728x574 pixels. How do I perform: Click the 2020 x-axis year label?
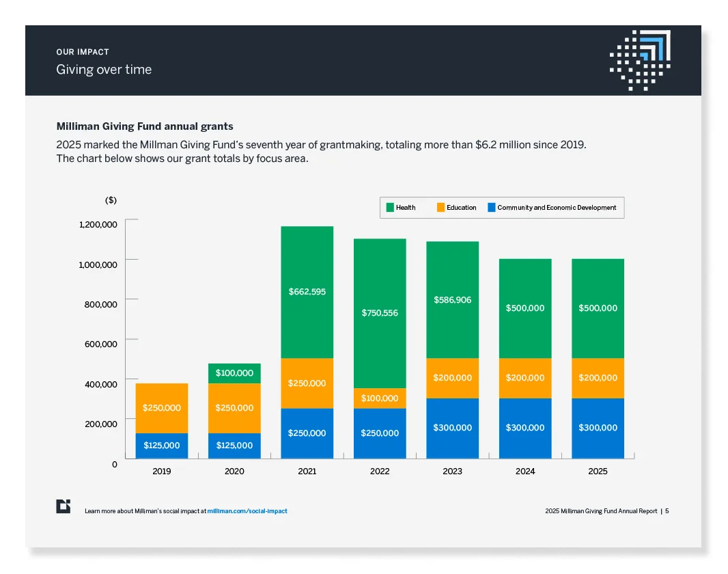[x=234, y=471]
